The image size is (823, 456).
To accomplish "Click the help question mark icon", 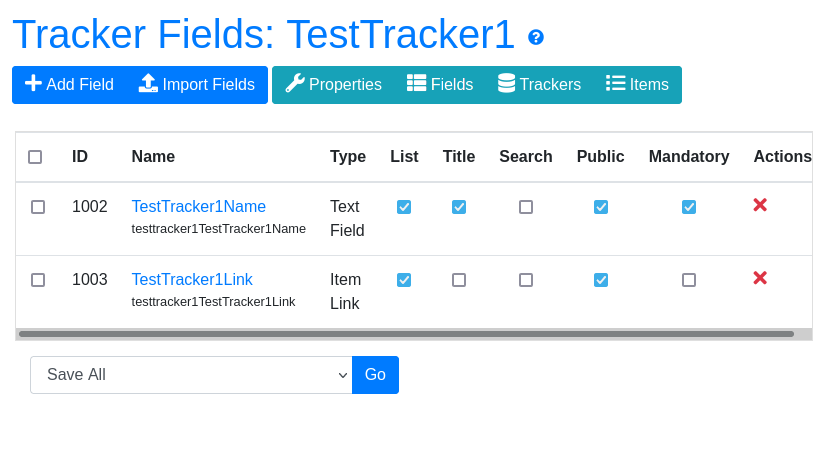I will 536,37.
